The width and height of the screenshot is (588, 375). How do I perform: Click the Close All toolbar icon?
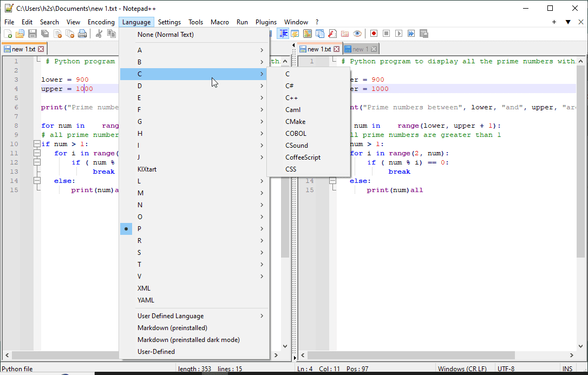click(x=70, y=34)
